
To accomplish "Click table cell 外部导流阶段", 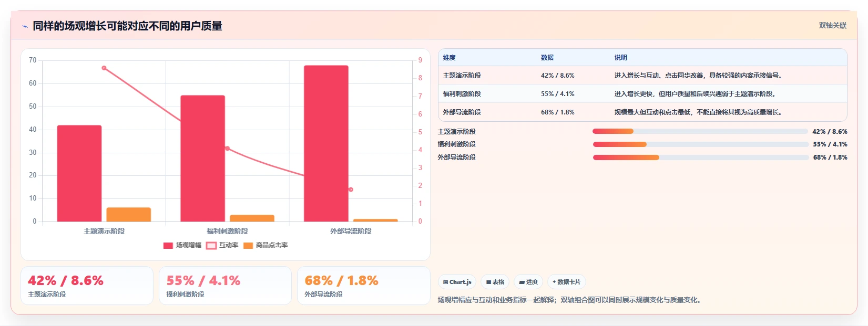I will point(462,112).
